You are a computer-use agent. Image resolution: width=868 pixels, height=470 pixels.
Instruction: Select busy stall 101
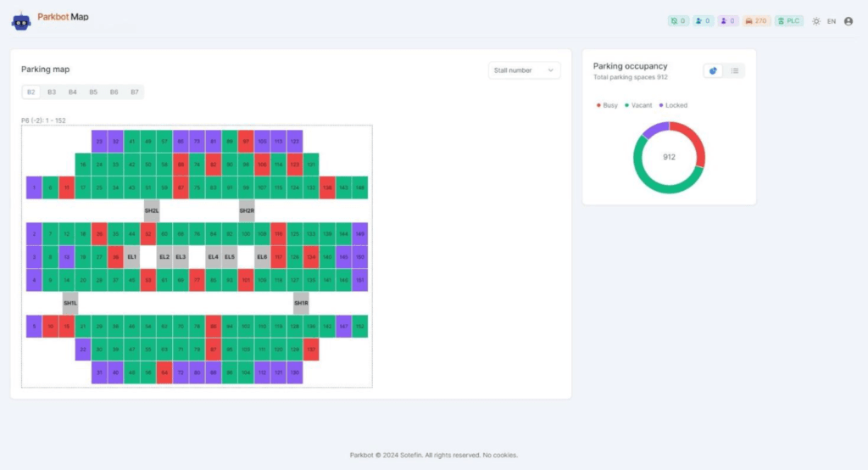[x=246, y=280]
